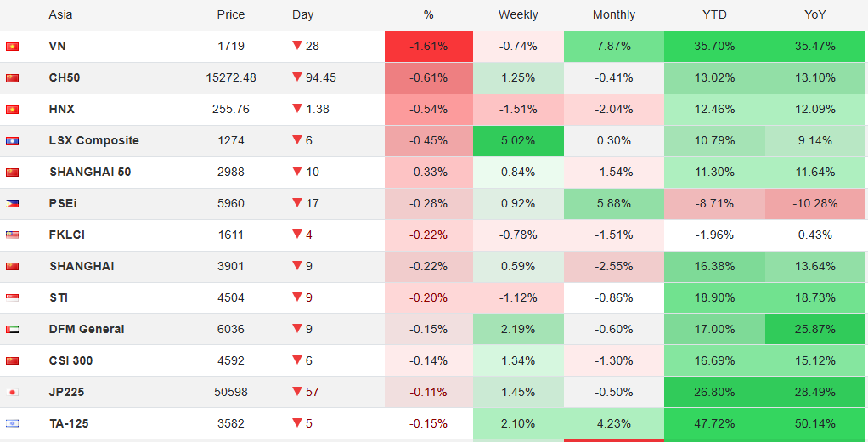Click the China flag next to CH50
The image size is (868, 442).
click(x=12, y=78)
